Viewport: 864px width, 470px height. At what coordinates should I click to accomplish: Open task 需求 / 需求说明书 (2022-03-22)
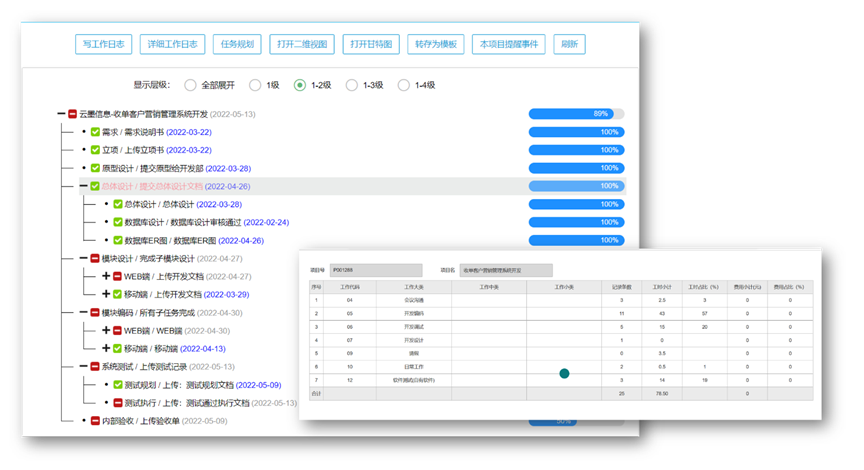(x=156, y=132)
